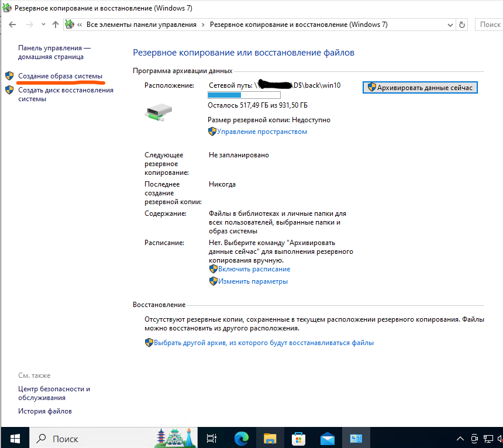Screen dimensions: 503x448
Task: Expand the « breadcrumb chevron in address bar
Action: (80, 25)
